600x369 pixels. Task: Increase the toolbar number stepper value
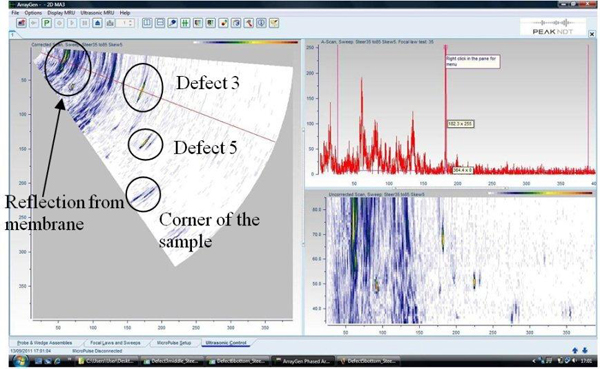[x=131, y=21]
